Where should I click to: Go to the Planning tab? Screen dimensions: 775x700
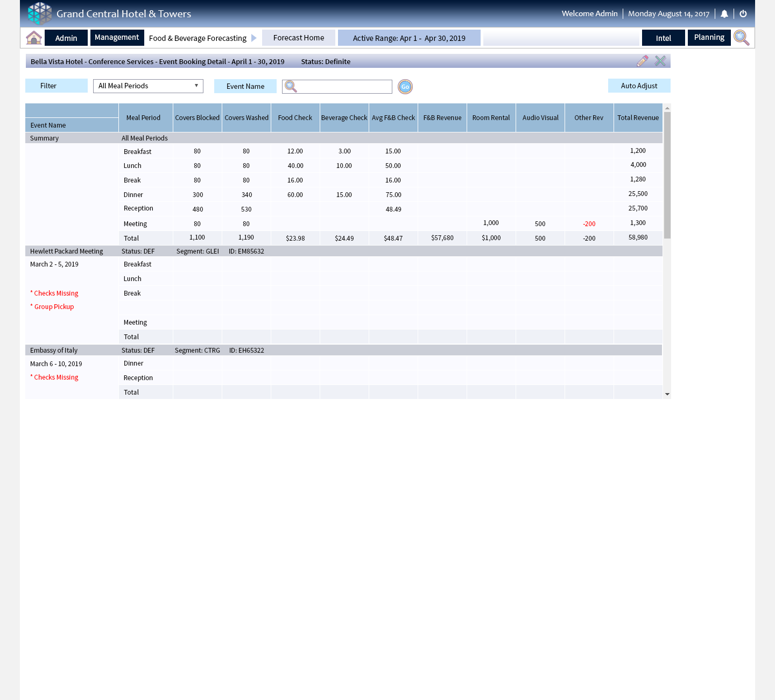click(x=709, y=38)
